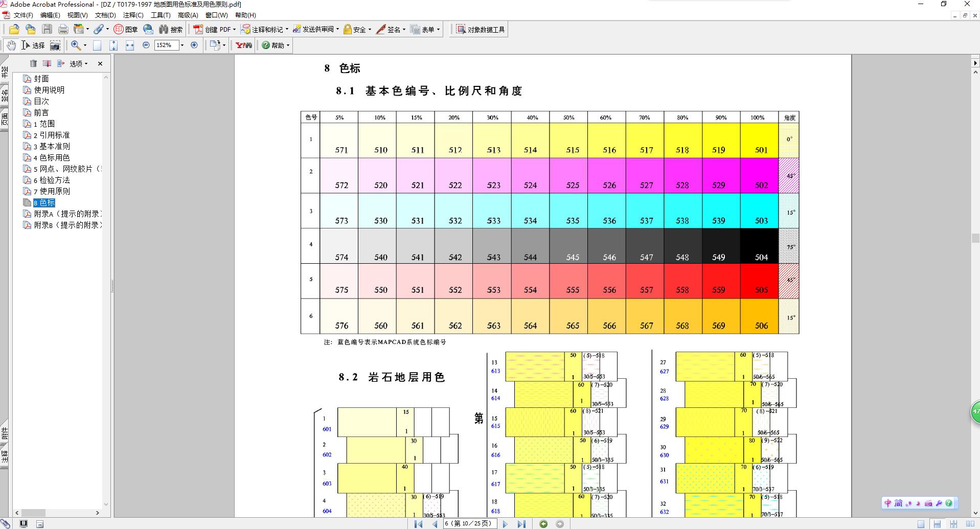The width and height of the screenshot is (980, 529).
Task: Open the 文档(D) menu
Action: (x=105, y=15)
